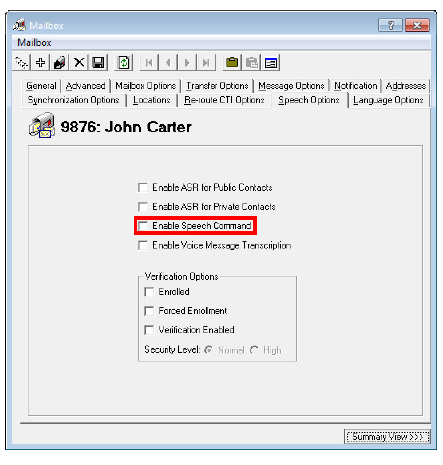The image size is (443, 465).
Task: Click the help question mark button
Action: click(x=391, y=25)
